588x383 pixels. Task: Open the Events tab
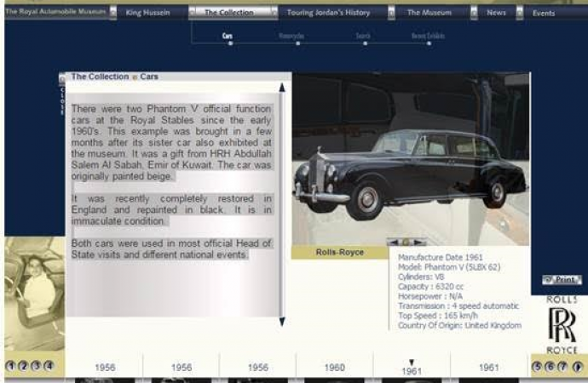[x=544, y=13]
